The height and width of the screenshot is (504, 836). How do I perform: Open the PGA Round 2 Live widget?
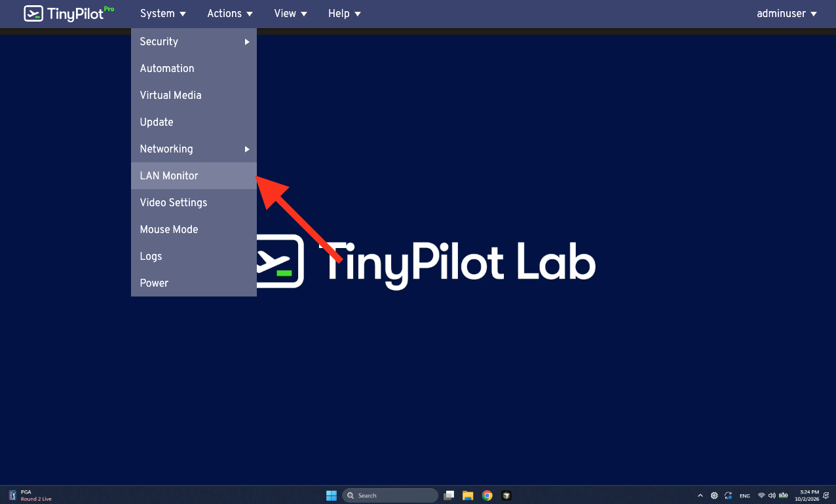pos(29,495)
